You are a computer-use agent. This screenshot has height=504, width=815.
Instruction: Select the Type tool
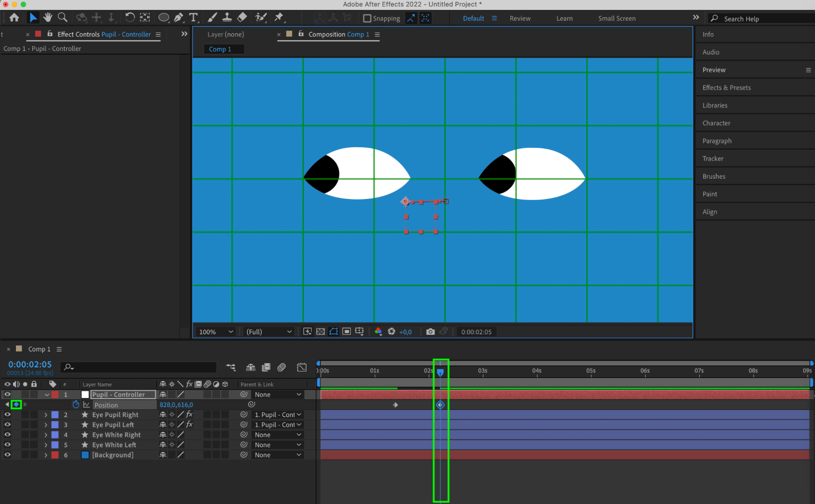[x=193, y=18]
